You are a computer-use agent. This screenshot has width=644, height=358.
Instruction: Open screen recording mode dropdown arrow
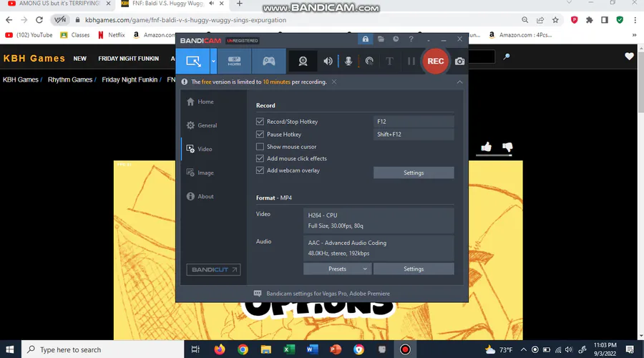[x=213, y=62]
